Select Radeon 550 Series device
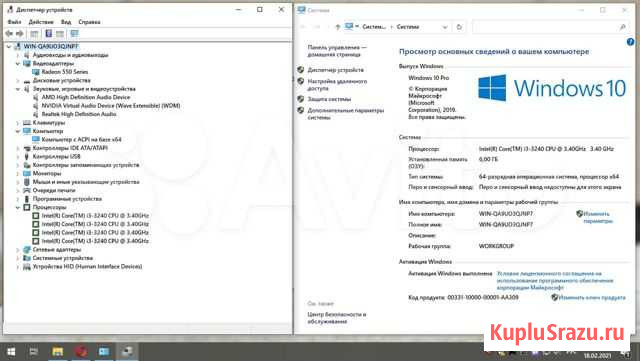640x361 pixels. [64, 72]
